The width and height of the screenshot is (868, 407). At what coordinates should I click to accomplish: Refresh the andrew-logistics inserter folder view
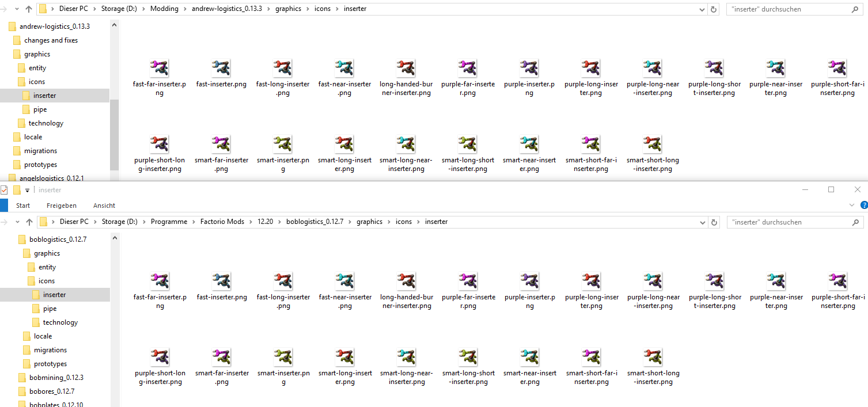[x=714, y=9]
